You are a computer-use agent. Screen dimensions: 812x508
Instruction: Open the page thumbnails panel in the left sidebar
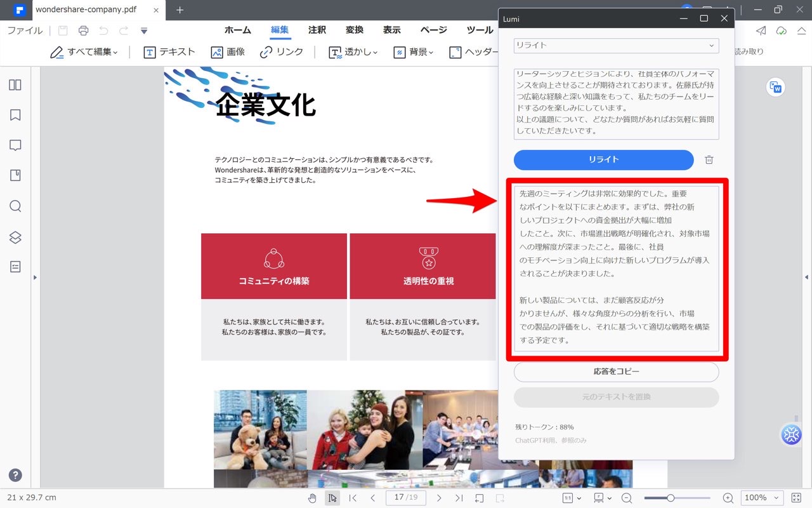point(15,84)
